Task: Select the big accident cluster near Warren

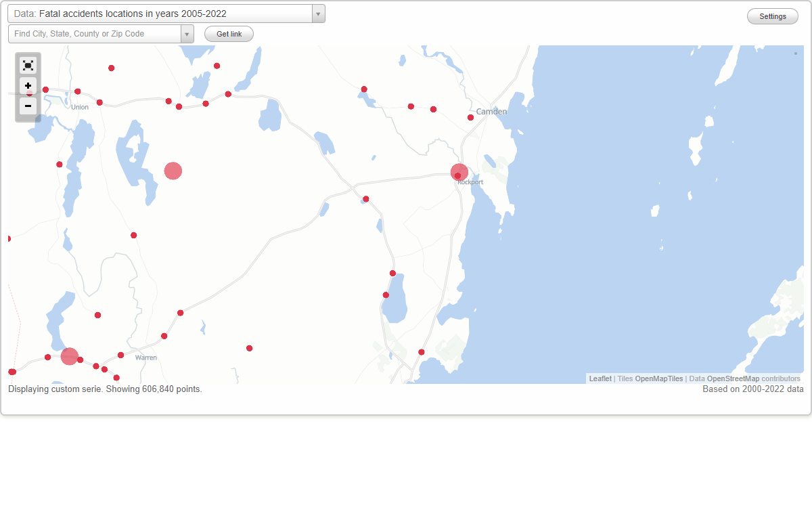Action: pyautogui.click(x=69, y=355)
